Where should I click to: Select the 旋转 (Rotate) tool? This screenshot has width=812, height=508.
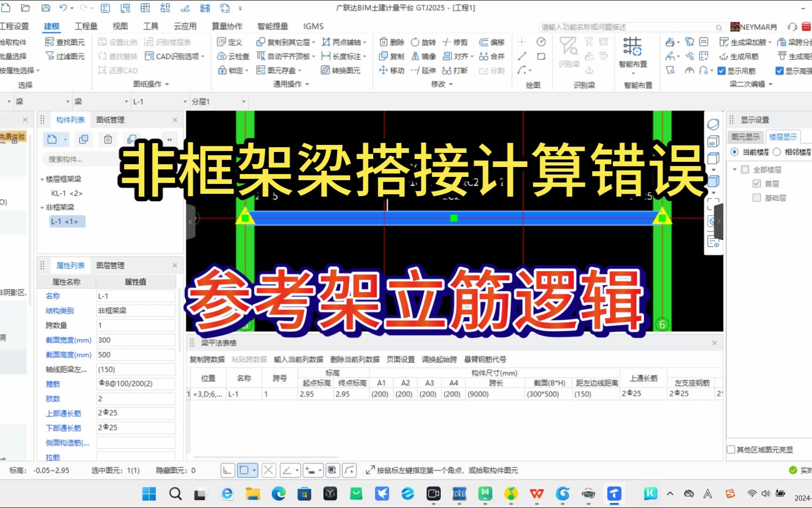[x=423, y=42]
